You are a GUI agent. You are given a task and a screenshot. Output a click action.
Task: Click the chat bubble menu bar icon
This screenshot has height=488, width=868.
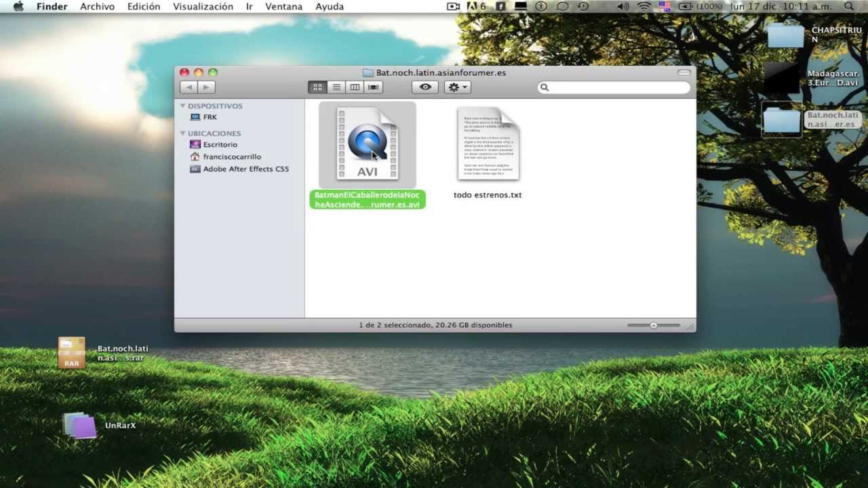pos(563,7)
